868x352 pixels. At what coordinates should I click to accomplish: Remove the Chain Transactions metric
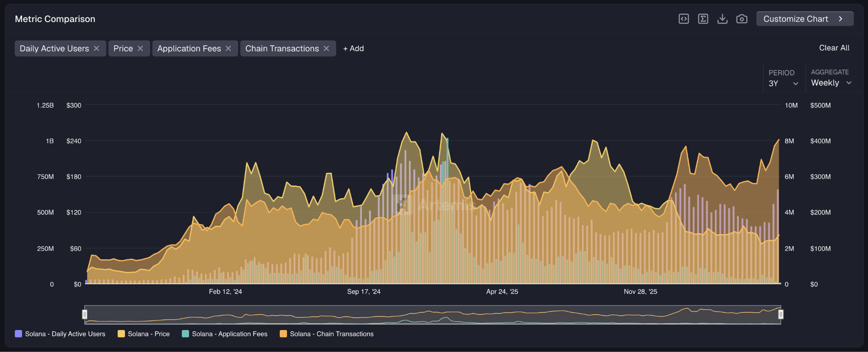click(x=326, y=48)
